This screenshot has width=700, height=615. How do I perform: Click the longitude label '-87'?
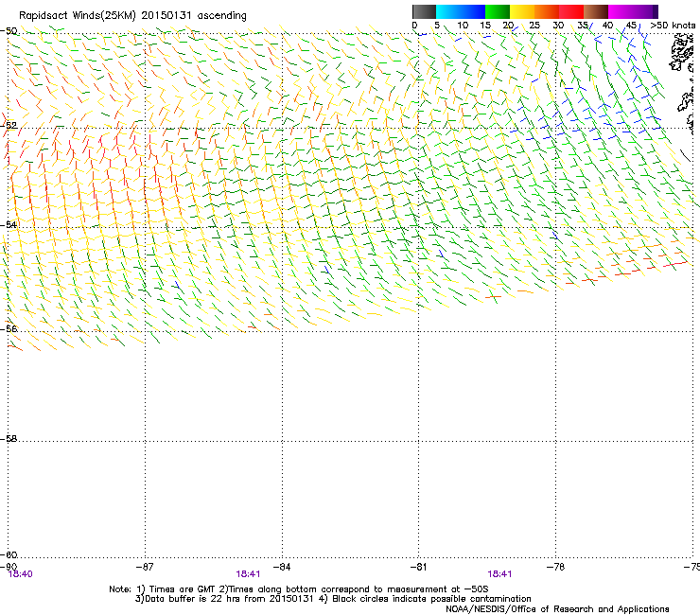click(145, 567)
